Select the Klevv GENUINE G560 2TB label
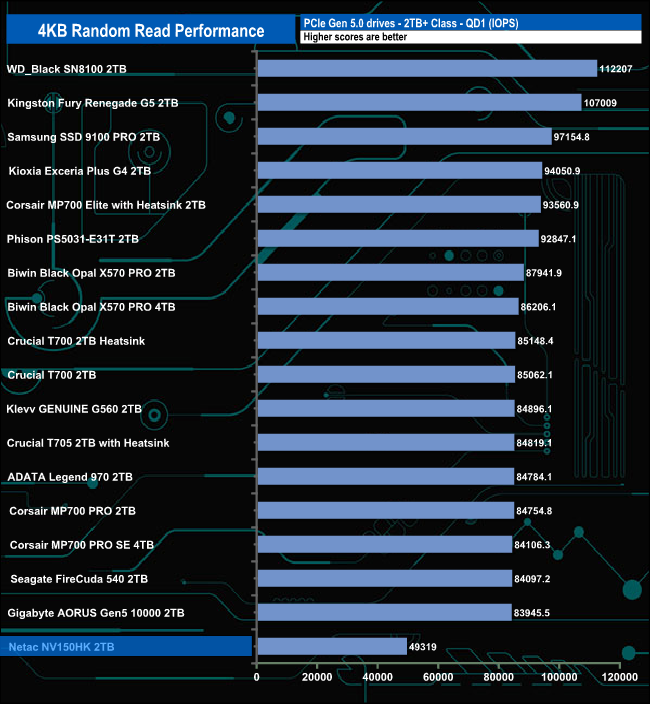650x704 pixels. click(x=74, y=409)
